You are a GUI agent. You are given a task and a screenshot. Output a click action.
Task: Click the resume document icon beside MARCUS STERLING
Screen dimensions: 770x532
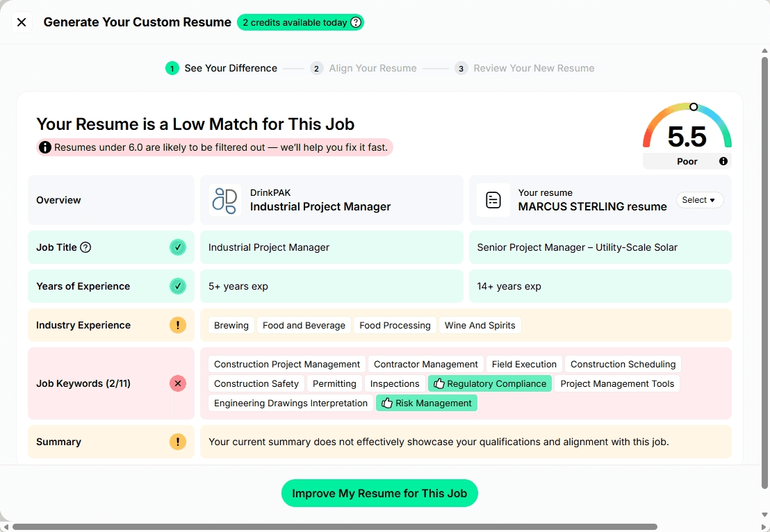point(493,199)
